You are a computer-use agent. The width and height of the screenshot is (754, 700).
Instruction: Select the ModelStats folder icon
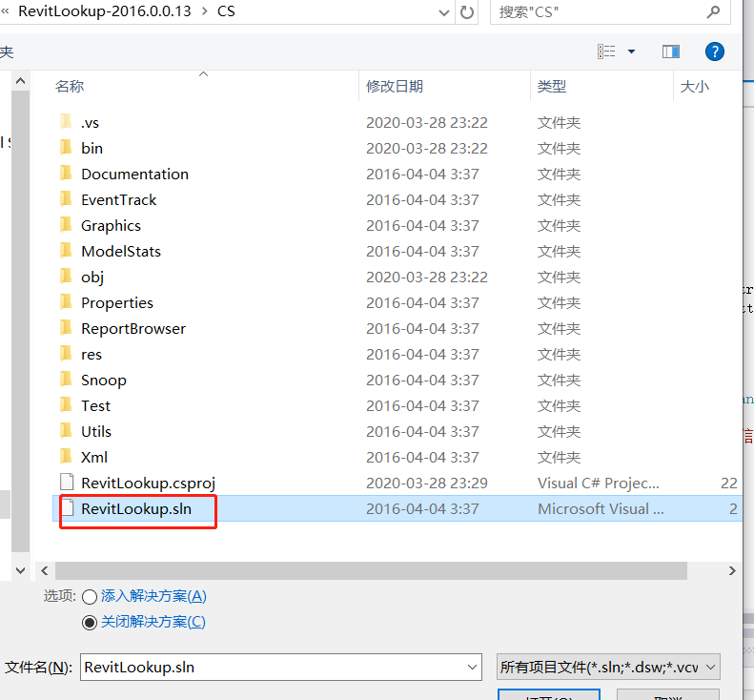66,250
